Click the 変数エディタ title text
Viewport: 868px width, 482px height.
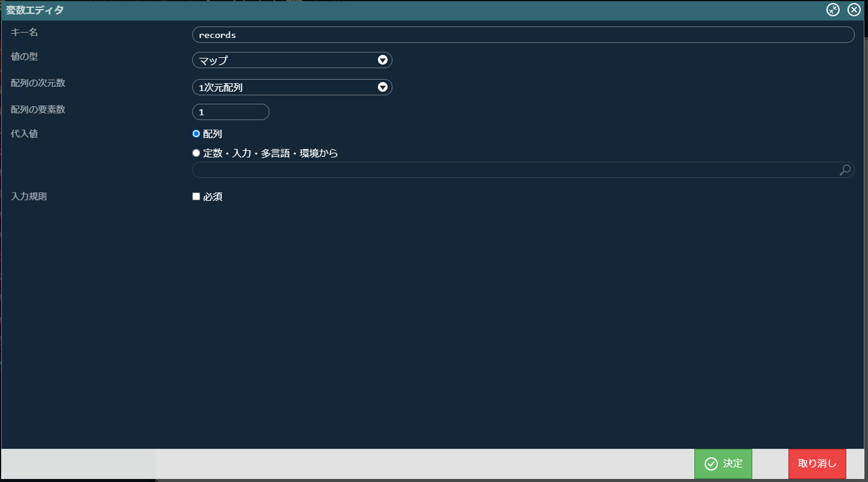(x=34, y=10)
